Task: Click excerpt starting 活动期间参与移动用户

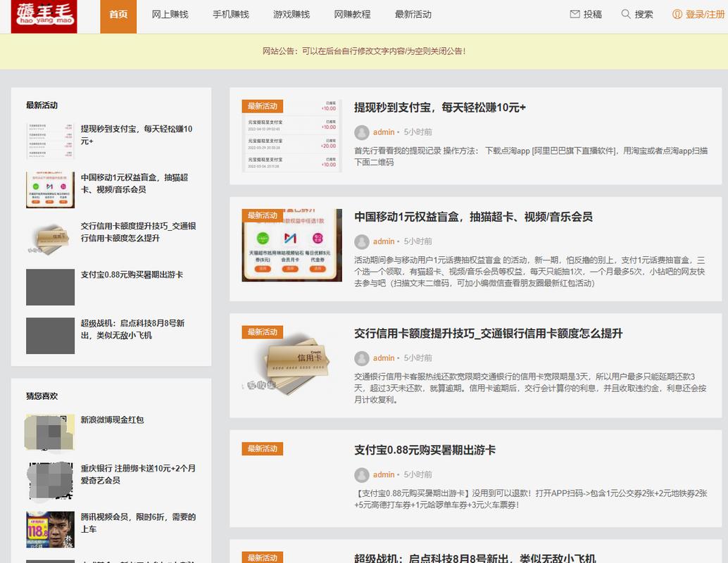Action: click(x=529, y=272)
